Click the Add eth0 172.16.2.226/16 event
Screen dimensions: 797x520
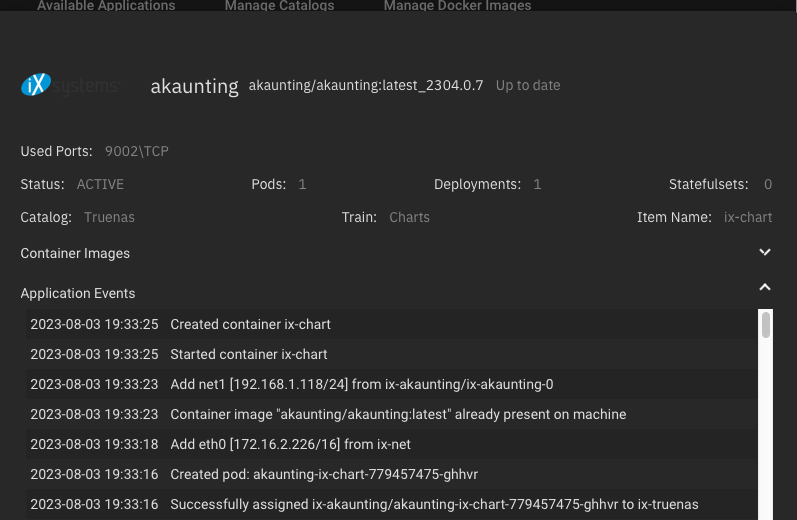290,444
